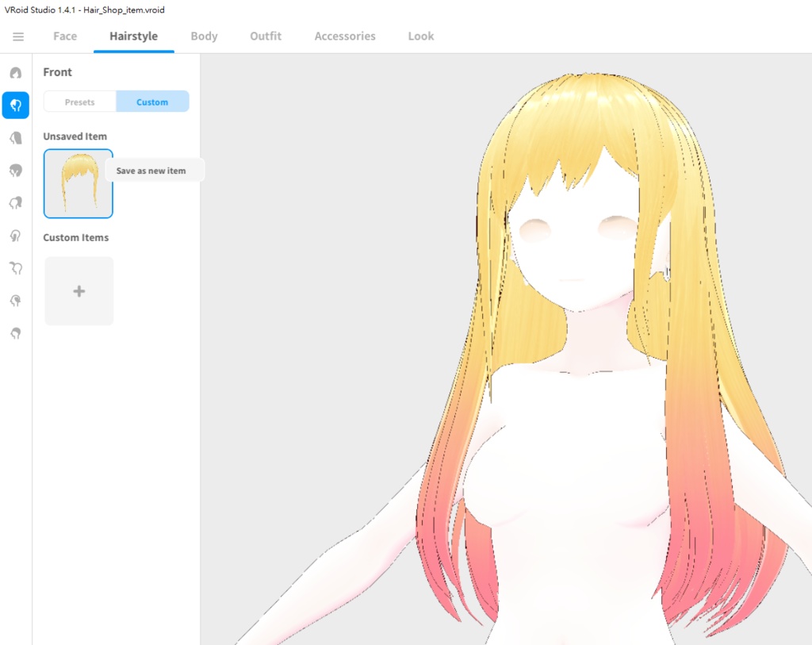This screenshot has width=812, height=645.
Task: Switch to the Face tab
Action: point(64,36)
